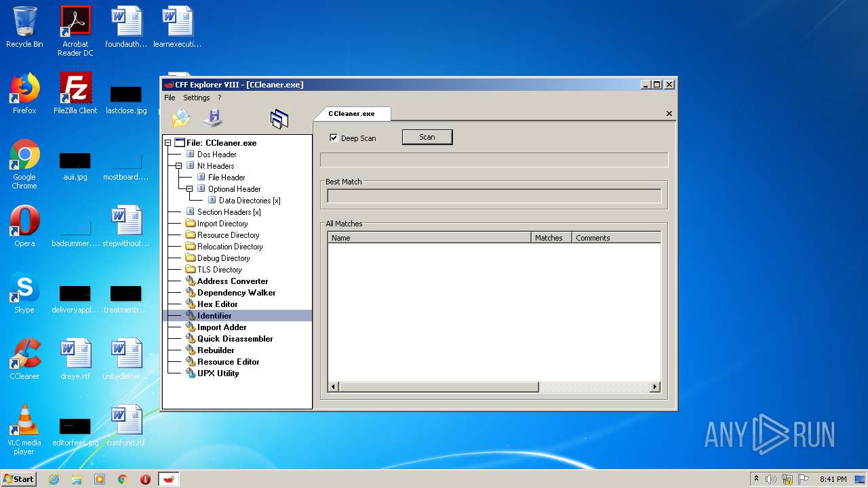Open the Relocation Directory folder
Viewport: 868px width, 488px height.
tap(230, 247)
